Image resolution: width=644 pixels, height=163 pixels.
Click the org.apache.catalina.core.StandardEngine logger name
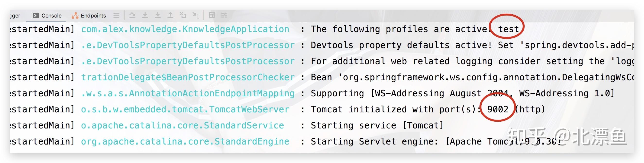click(x=185, y=141)
